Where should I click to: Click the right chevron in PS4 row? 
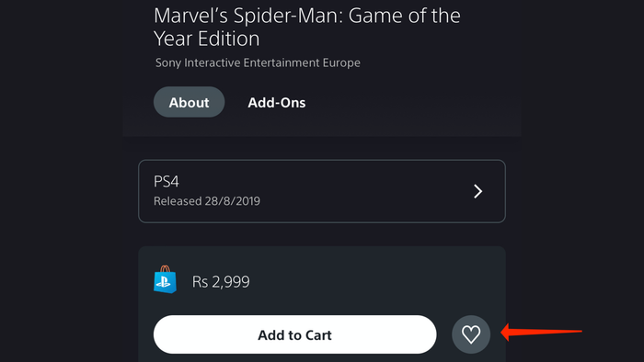[x=477, y=191]
